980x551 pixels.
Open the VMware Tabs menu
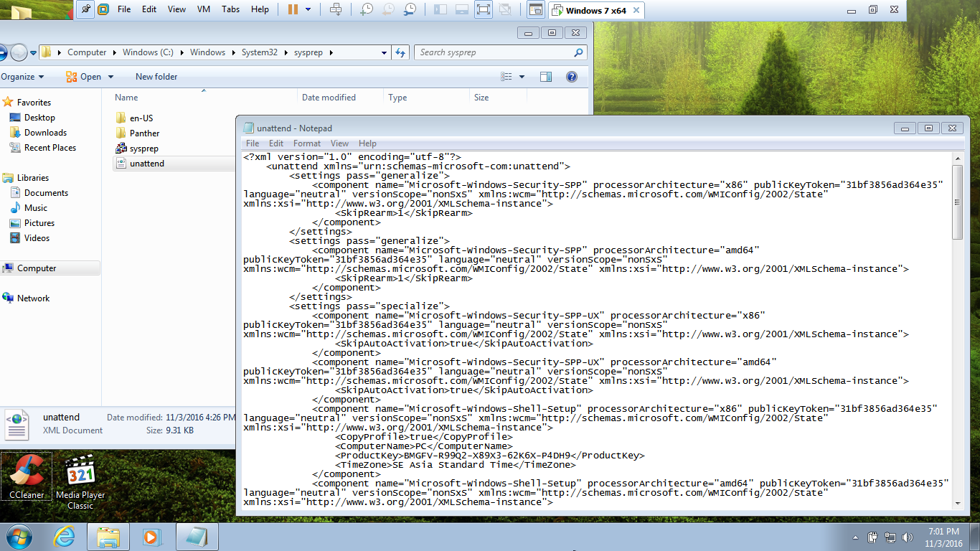pyautogui.click(x=231, y=9)
